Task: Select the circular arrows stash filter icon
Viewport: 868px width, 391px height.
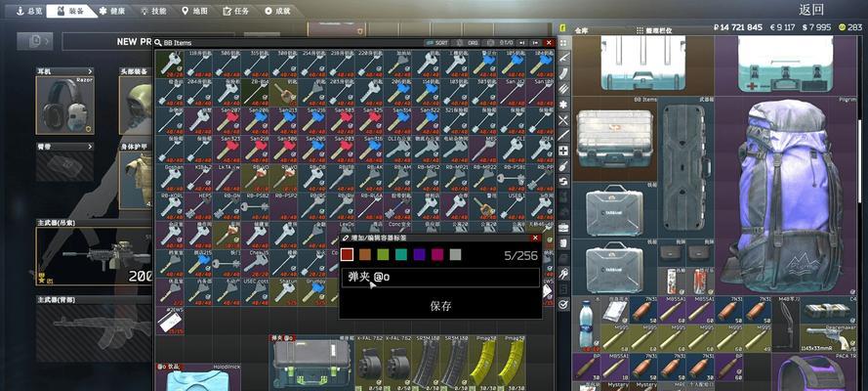Action: pyautogui.click(x=563, y=181)
